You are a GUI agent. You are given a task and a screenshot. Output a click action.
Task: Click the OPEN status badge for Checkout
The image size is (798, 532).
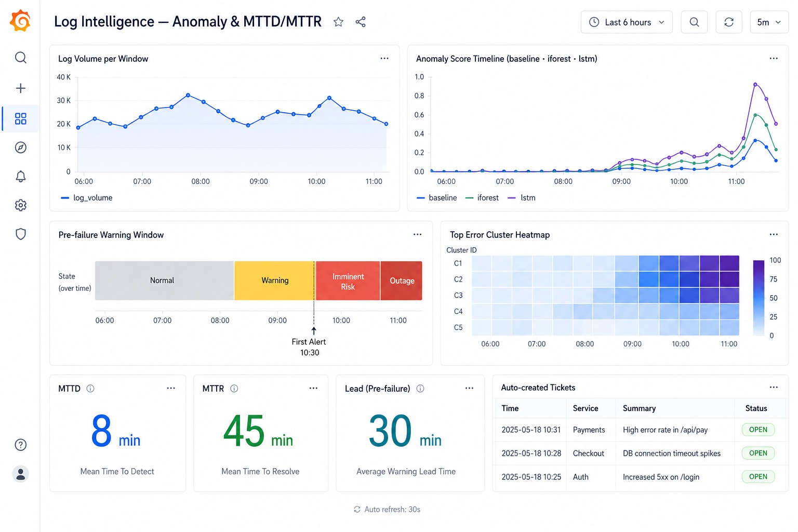click(758, 453)
